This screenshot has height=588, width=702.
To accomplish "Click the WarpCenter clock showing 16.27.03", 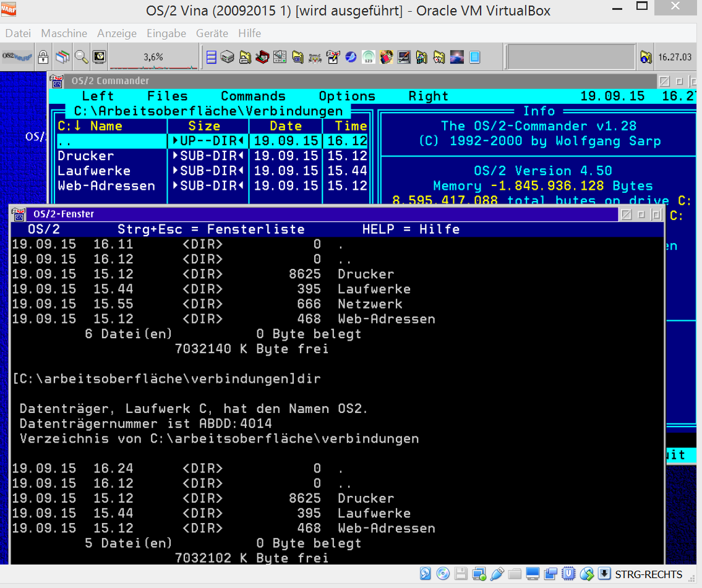I will pyautogui.click(x=675, y=58).
